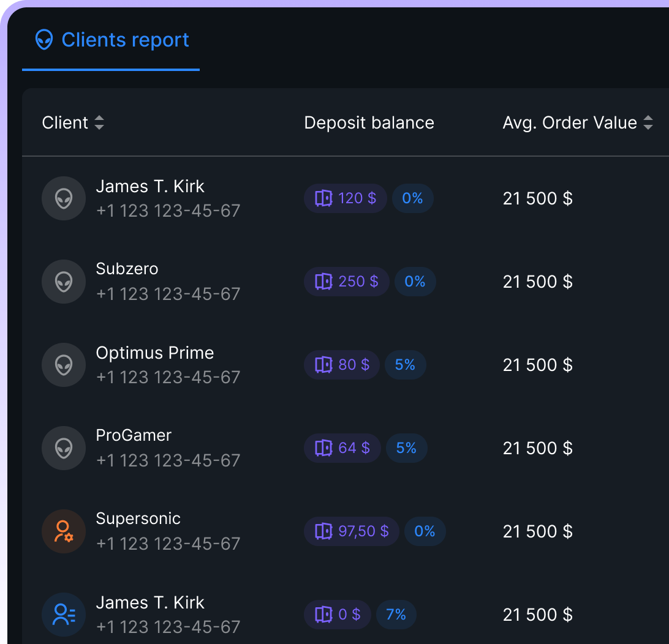Click ProGamer's 5% percentage badge

(406, 448)
